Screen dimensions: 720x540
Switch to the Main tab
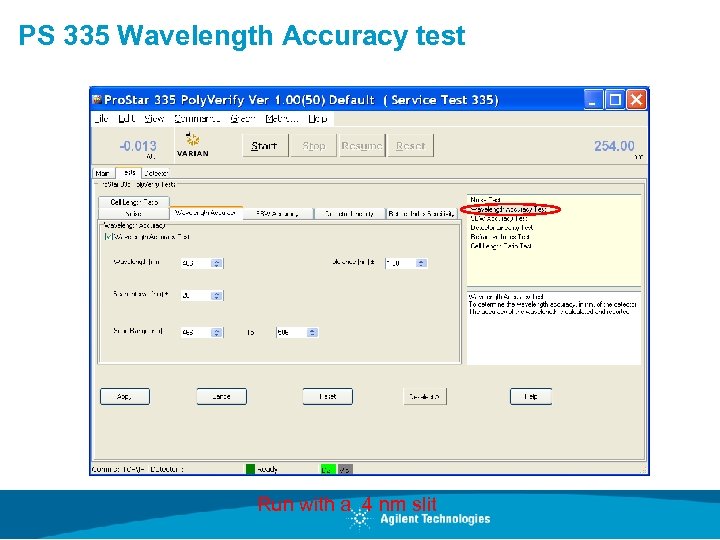(103, 173)
